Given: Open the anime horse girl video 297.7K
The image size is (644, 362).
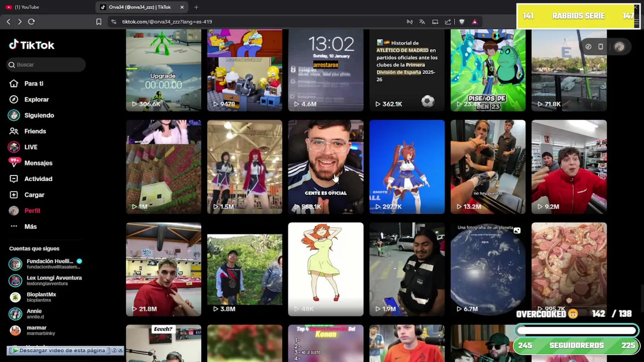Looking at the screenshot, I should tap(407, 167).
